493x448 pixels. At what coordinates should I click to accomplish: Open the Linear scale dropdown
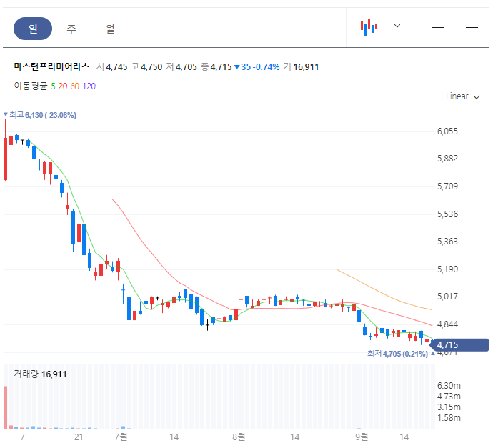point(462,96)
